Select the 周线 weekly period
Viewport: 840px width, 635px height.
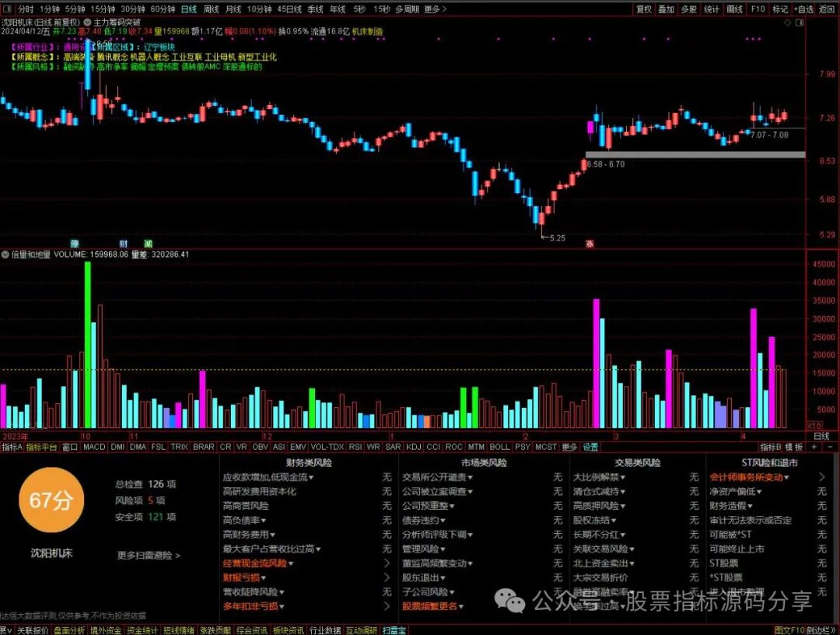coord(211,9)
